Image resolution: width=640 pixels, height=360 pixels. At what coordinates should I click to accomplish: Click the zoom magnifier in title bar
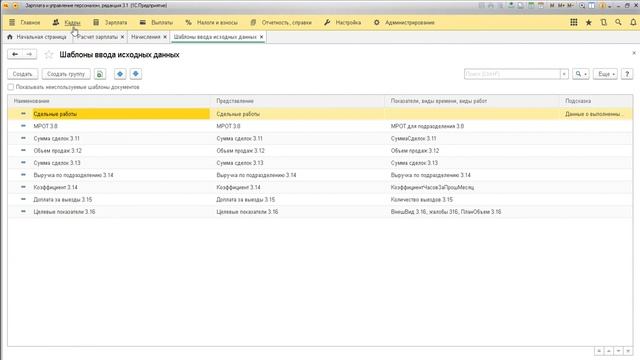click(582, 6)
